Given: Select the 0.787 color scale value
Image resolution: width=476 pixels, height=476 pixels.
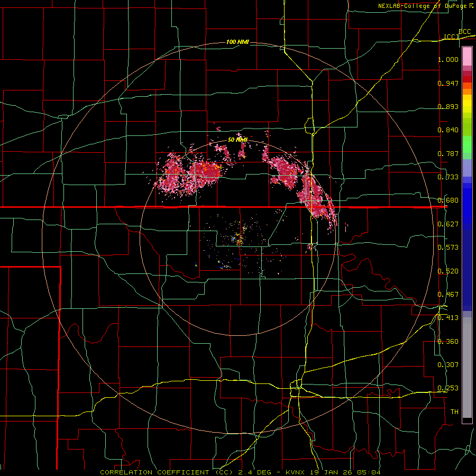Looking at the screenshot, I should (x=448, y=153).
